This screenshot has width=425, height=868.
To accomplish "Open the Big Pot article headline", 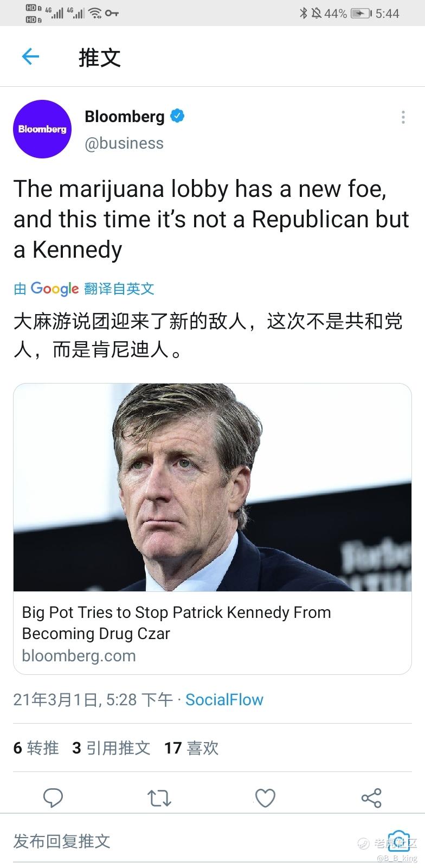I will coord(176,623).
